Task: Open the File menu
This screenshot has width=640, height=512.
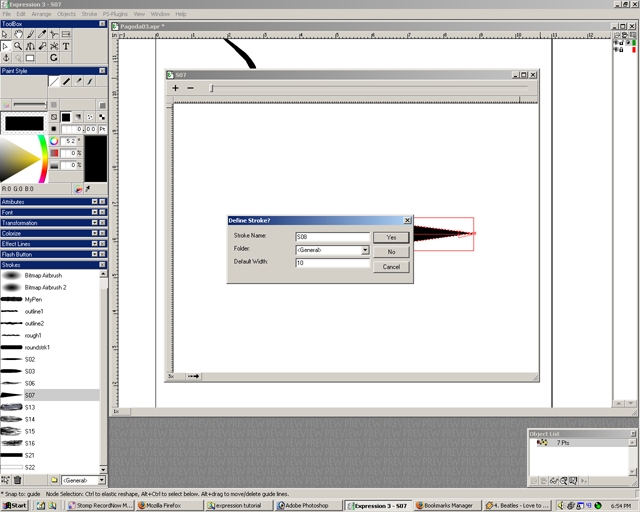Action: pyautogui.click(x=7, y=14)
